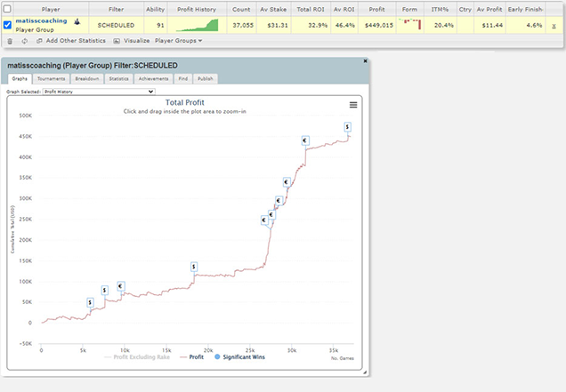
Task: Click the $449,015 profit value
Action: [379, 25]
